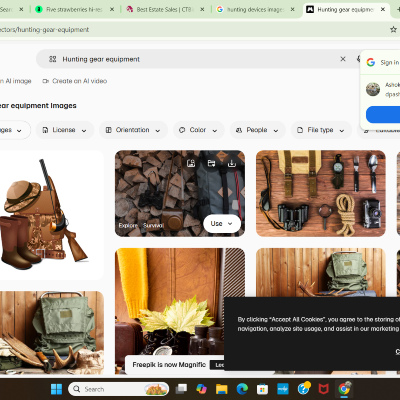Click the search type icon in search bar

tap(53, 59)
